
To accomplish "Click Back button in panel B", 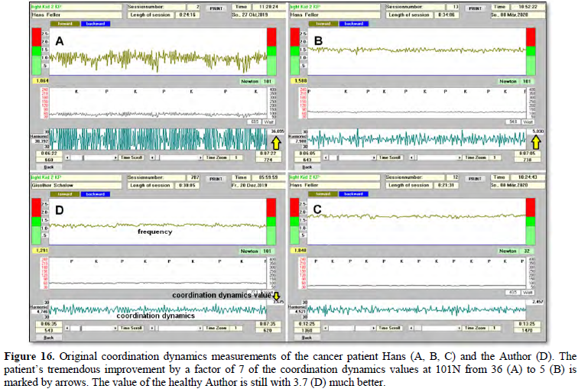I will [307, 167].
